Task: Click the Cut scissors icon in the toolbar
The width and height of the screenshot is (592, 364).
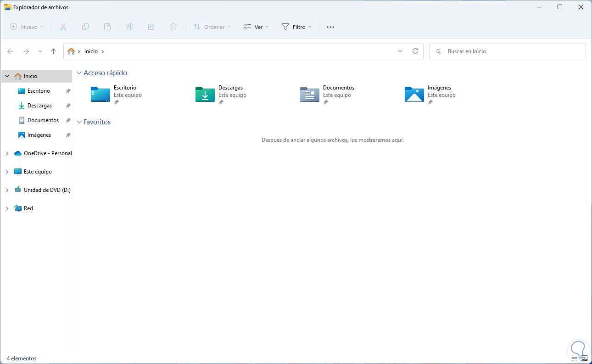Action: point(63,27)
